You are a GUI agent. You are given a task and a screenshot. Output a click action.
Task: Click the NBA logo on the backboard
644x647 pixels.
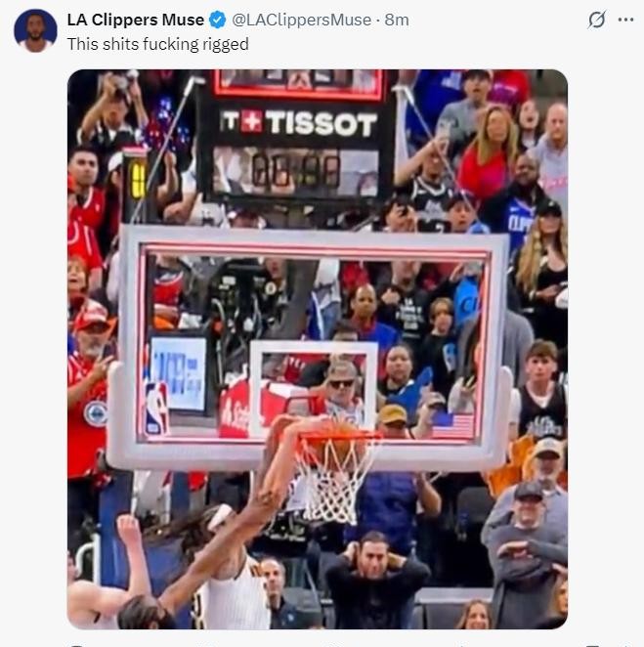point(156,409)
